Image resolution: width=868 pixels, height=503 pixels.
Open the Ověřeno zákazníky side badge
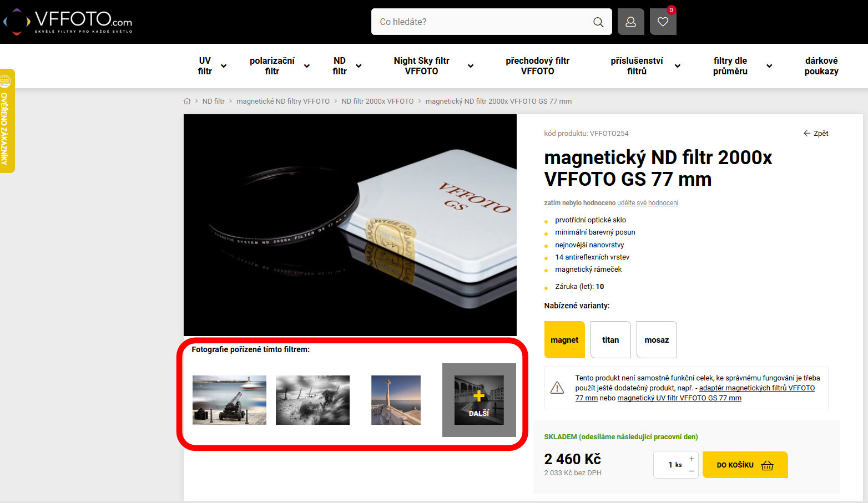(x=7, y=121)
